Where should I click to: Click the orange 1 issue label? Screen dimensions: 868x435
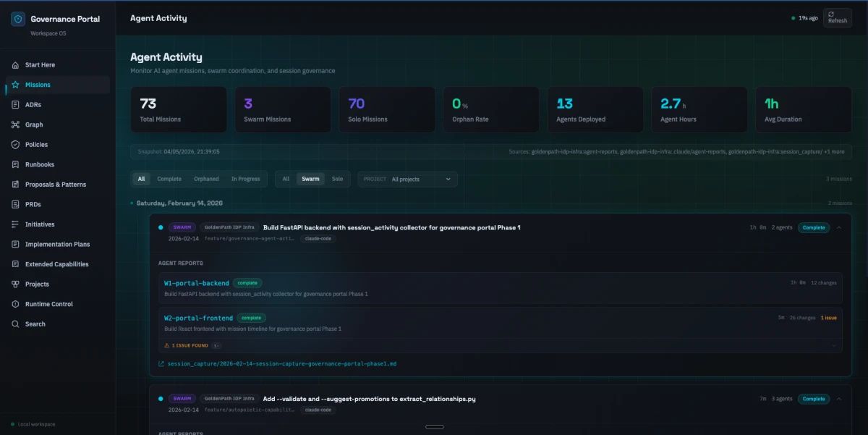click(829, 318)
